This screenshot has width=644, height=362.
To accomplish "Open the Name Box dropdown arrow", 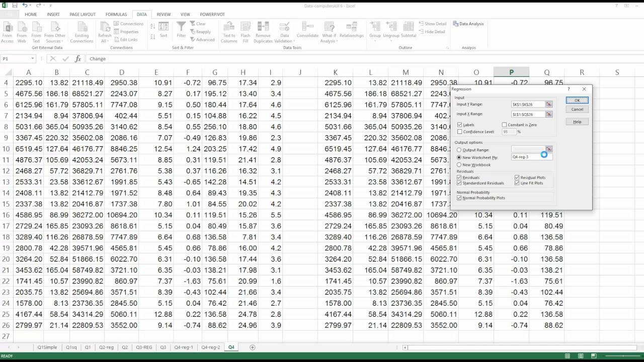I will [32, 59].
